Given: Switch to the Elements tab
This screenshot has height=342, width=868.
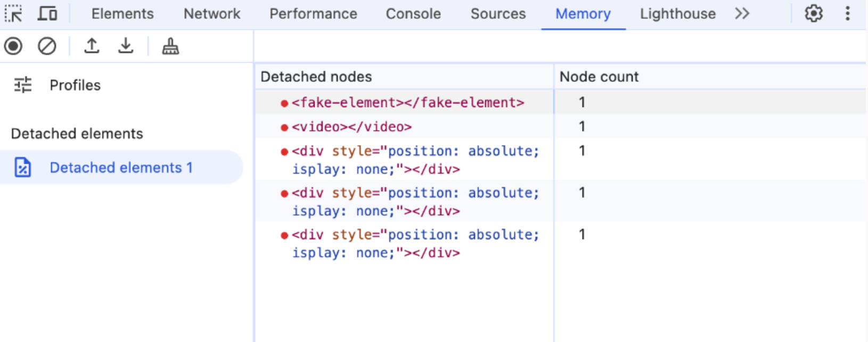Looking at the screenshot, I should pos(122,14).
